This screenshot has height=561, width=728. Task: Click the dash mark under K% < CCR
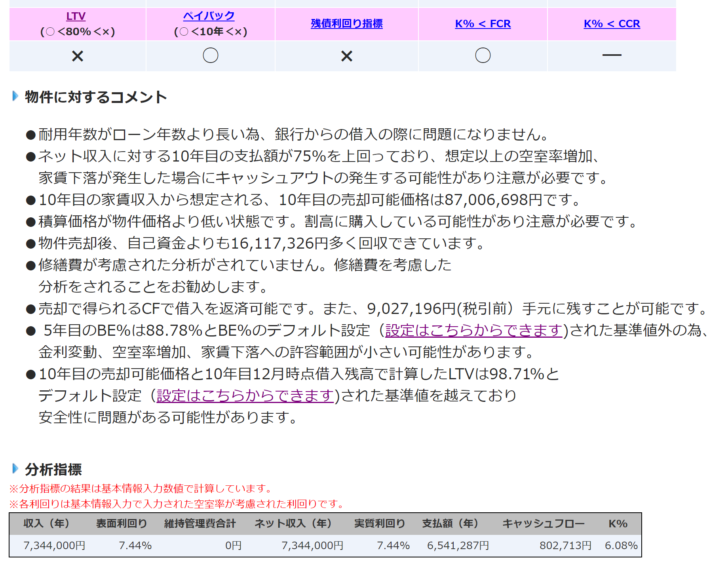tap(612, 55)
